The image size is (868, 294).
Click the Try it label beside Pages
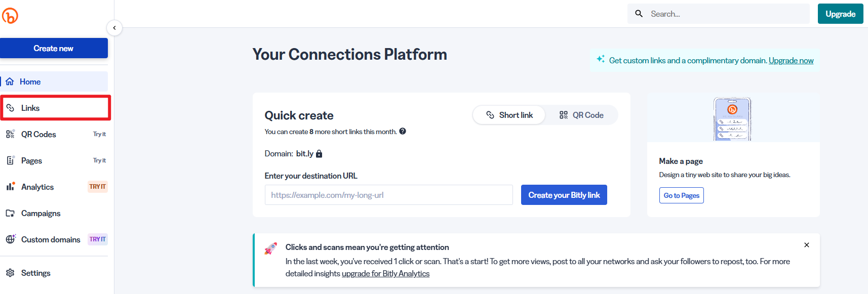click(x=100, y=160)
